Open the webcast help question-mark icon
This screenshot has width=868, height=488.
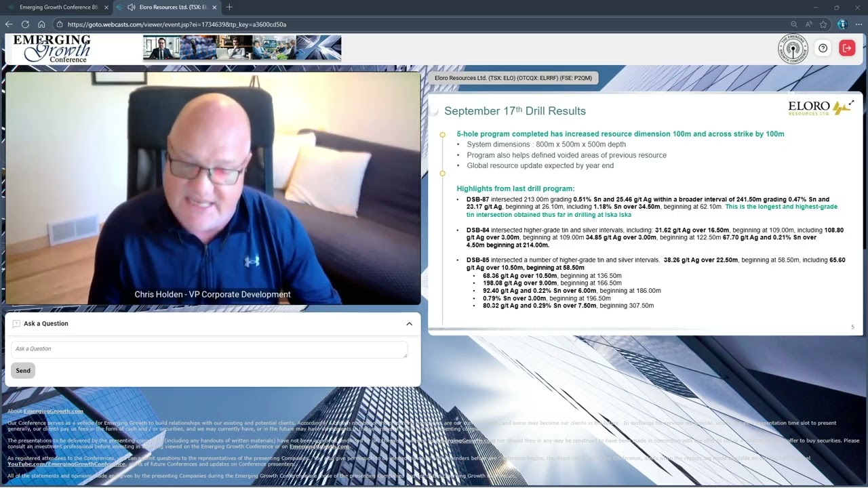coord(823,48)
